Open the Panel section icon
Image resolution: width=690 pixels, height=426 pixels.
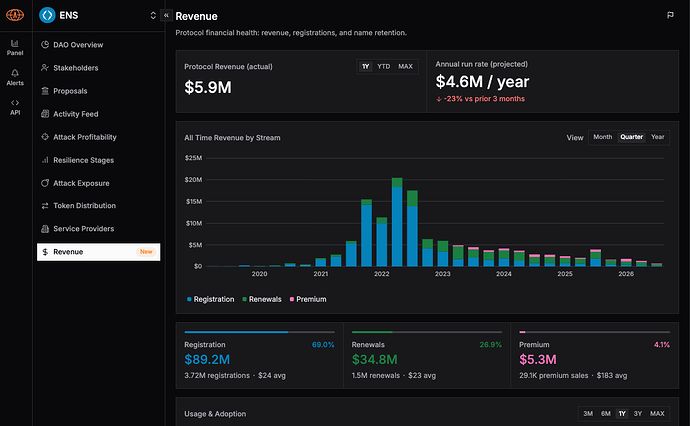point(15,43)
